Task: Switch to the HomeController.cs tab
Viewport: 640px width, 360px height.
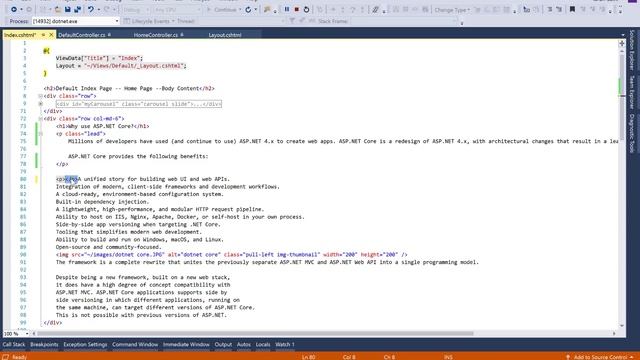Action: [x=156, y=35]
